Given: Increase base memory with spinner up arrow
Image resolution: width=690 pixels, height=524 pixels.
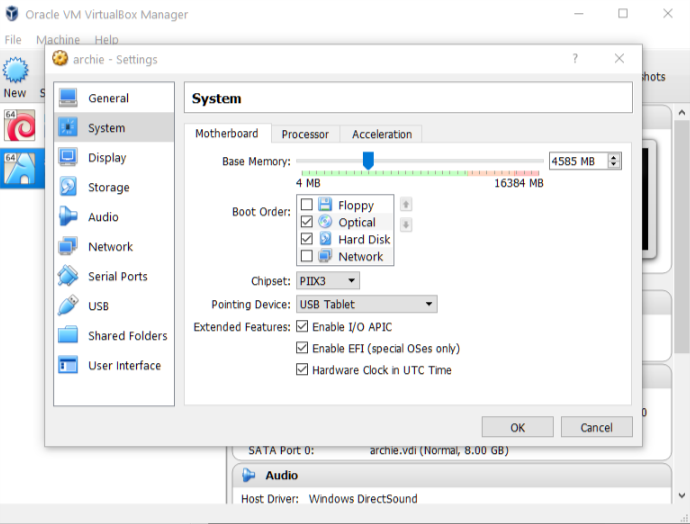Looking at the screenshot, I should [x=614, y=157].
